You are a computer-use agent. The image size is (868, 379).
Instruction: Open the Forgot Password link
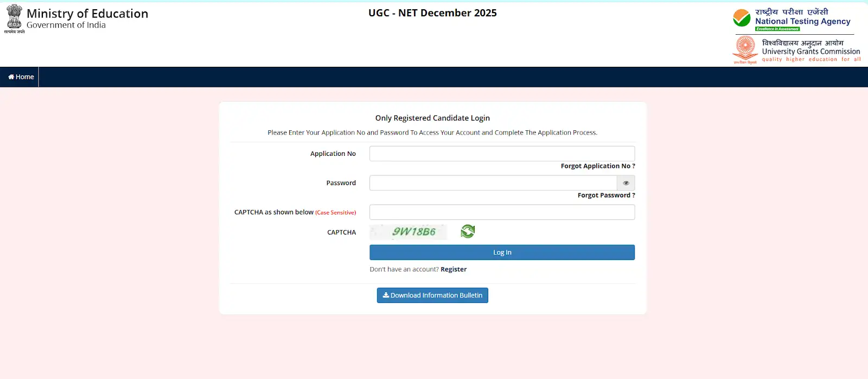click(606, 195)
